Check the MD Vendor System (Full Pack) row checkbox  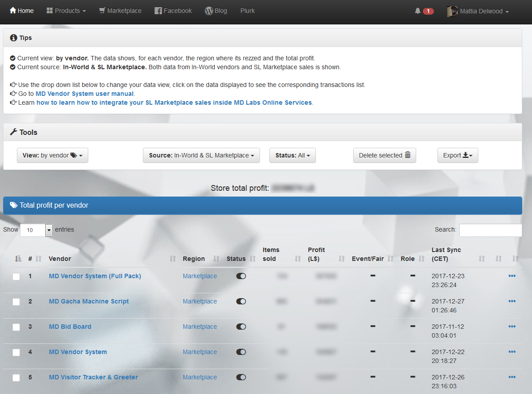(16, 276)
